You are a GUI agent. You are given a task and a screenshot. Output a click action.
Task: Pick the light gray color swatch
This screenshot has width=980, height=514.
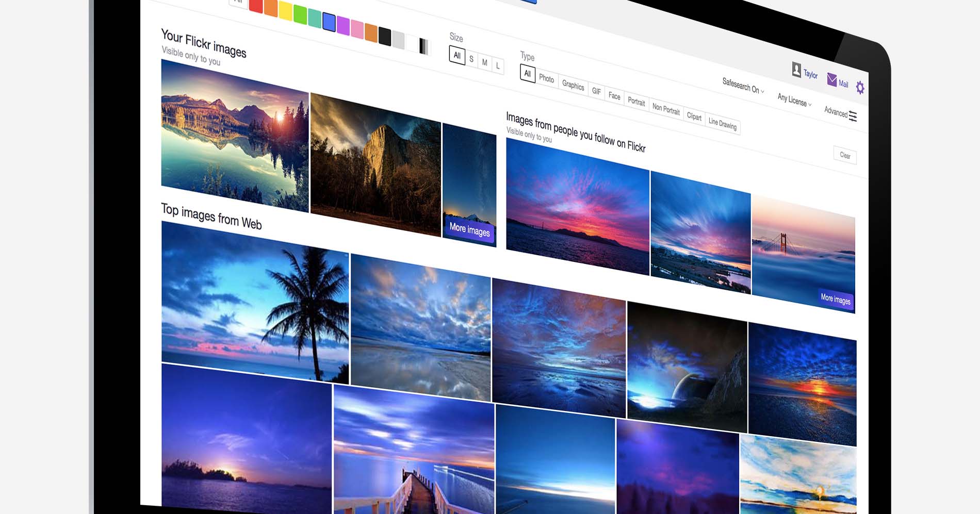[x=398, y=40]
